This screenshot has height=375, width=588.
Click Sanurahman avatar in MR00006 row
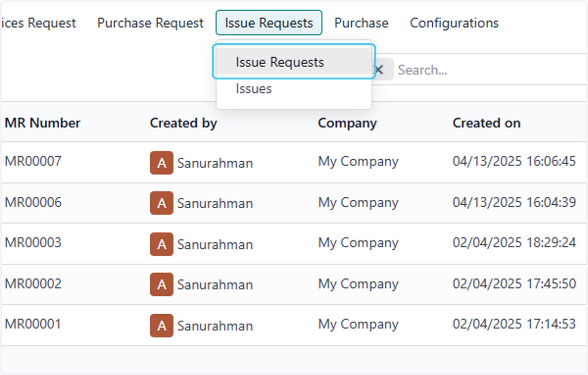pyautogui.click(x=162, y=203)
